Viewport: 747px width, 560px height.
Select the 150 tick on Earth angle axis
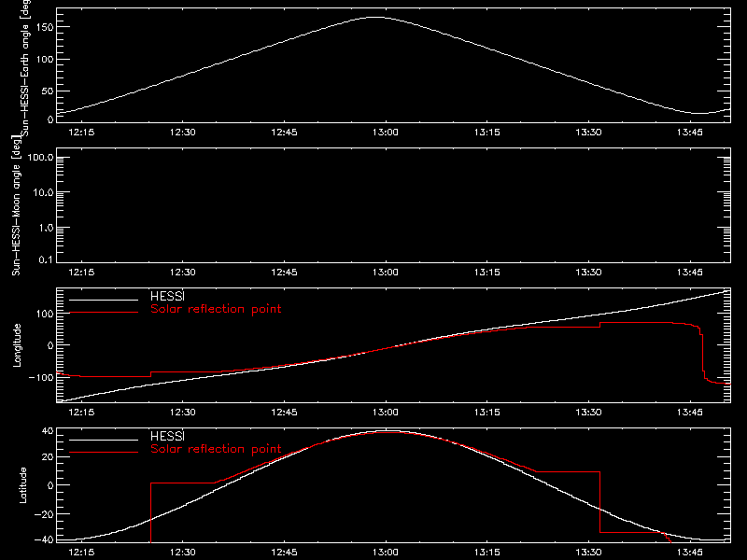(45, 28)
